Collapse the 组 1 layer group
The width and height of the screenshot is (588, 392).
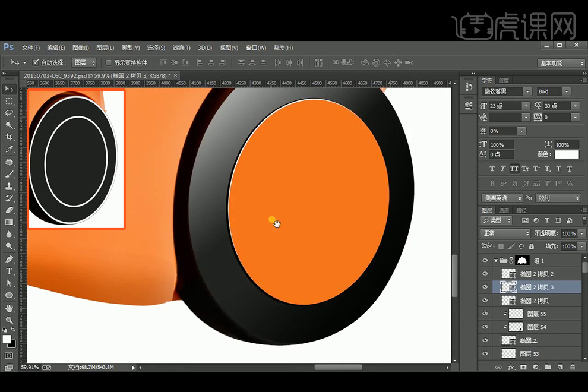pyautogui.click(x=496, y=261)
